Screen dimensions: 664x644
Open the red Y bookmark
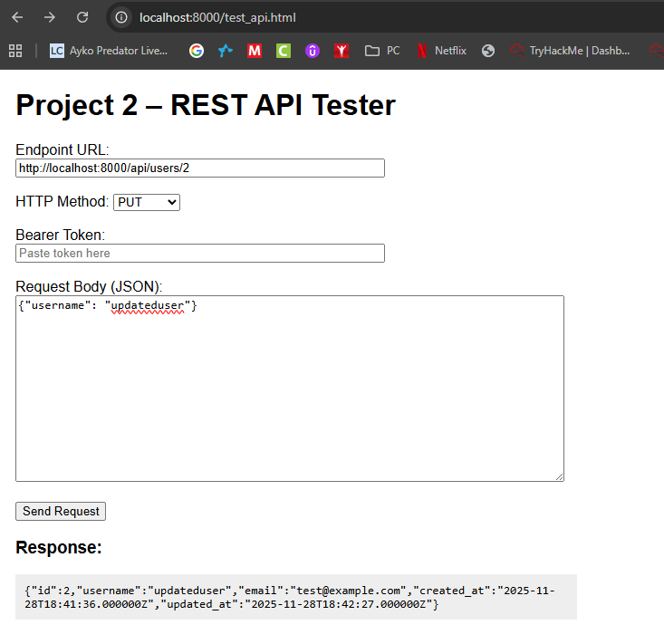point(342,51)
